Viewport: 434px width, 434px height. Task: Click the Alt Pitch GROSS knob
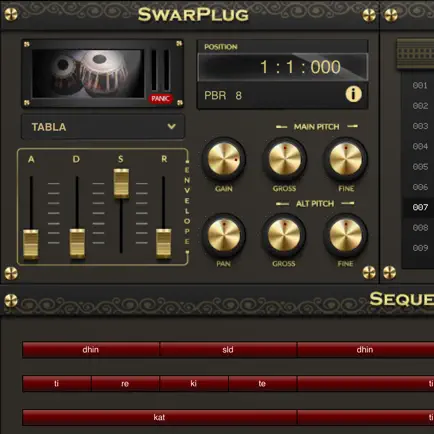(284, 235)
